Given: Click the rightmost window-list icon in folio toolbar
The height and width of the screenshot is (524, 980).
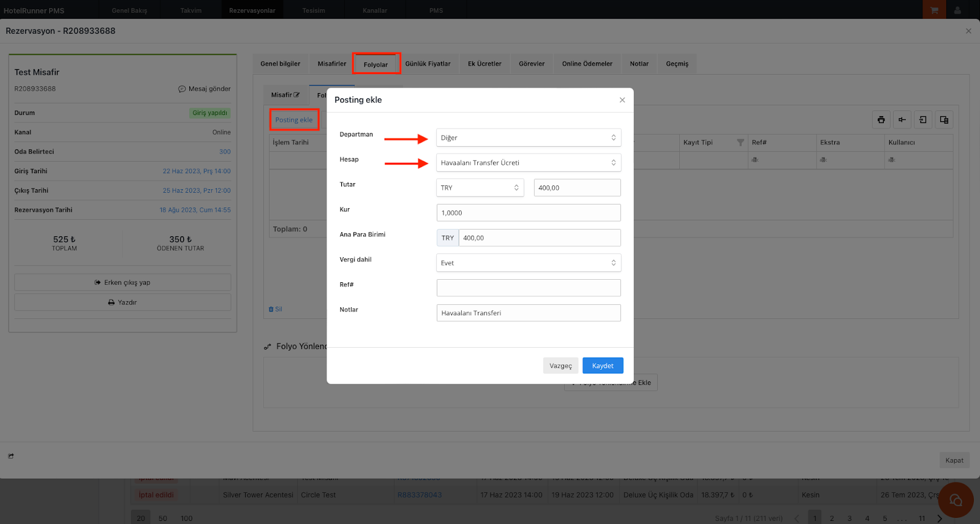Looking at the screenshot, I should coord(944,120).
